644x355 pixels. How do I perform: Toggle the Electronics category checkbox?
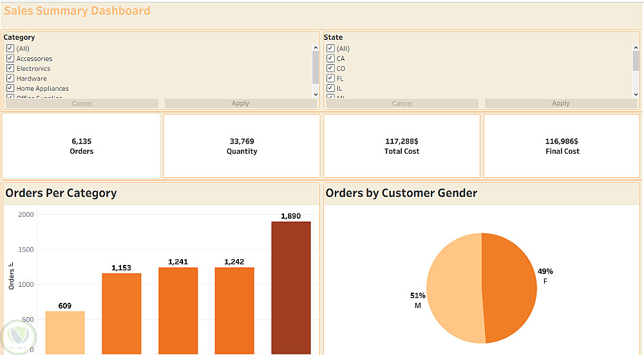[x=10, y=68]
